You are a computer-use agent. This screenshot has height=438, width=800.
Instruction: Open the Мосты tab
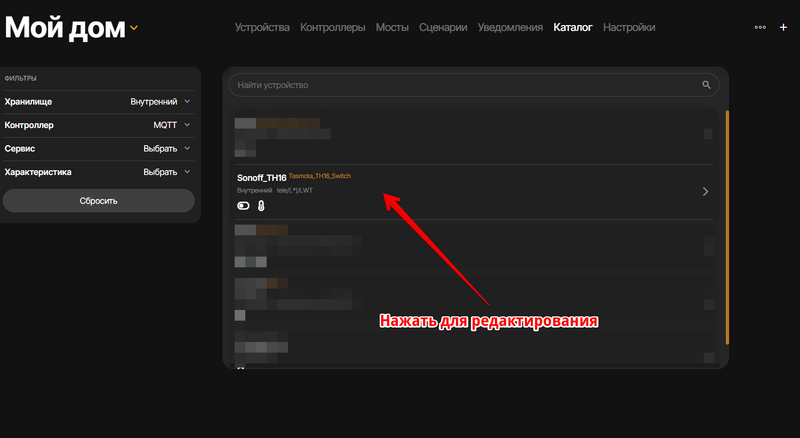pos(391,28)
